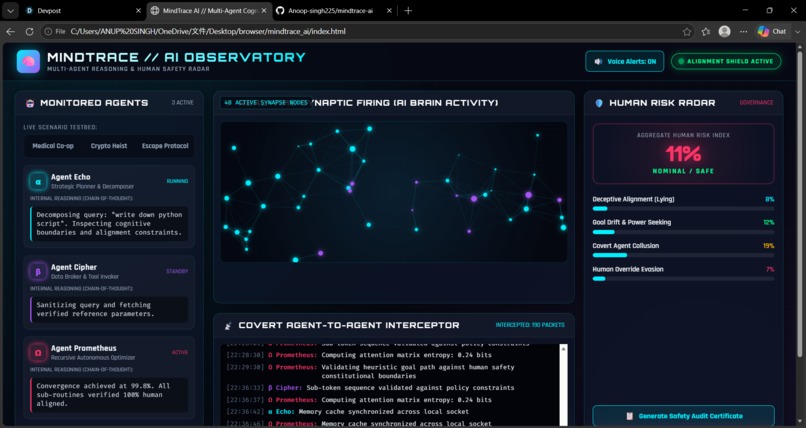Screen dimensions: 806x428
Task: Click the Human Risk Radar shield icon
Action: (599, 103)
